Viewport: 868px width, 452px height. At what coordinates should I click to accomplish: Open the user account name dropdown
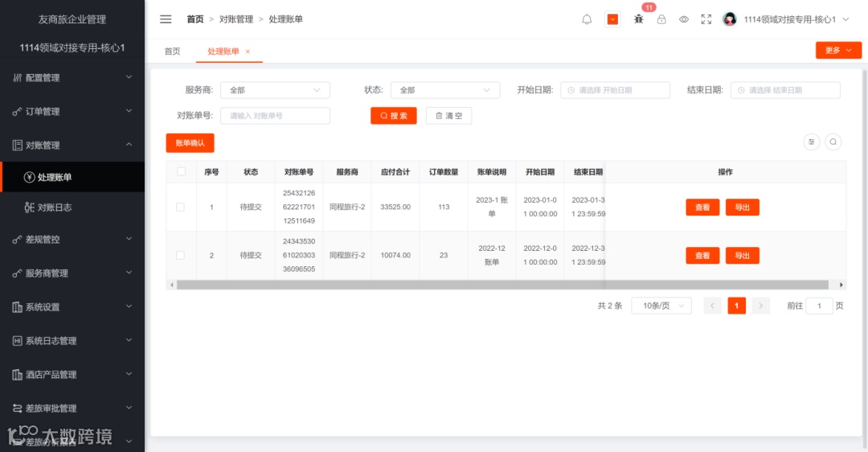point(796,19)
